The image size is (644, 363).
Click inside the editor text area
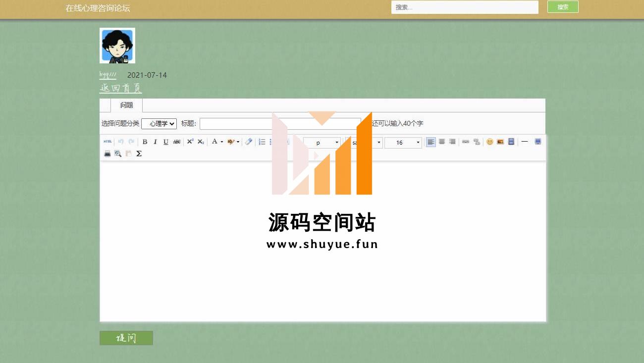(323, 241)
